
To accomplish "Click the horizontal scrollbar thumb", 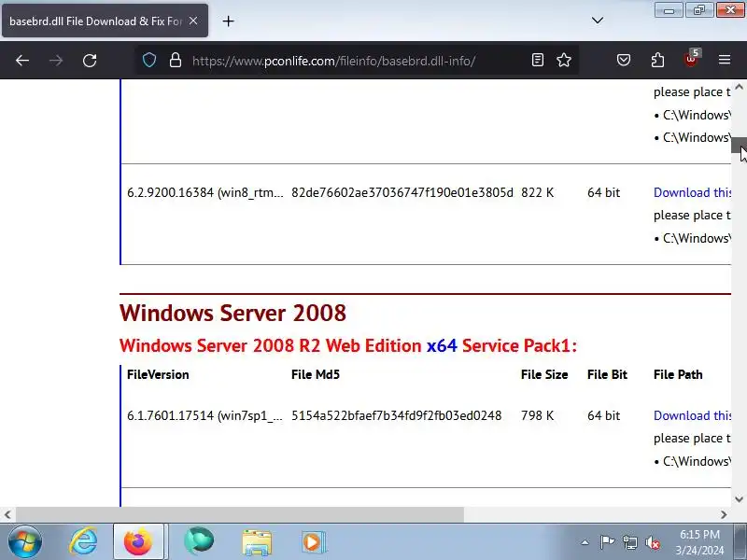I will point(240,515).
